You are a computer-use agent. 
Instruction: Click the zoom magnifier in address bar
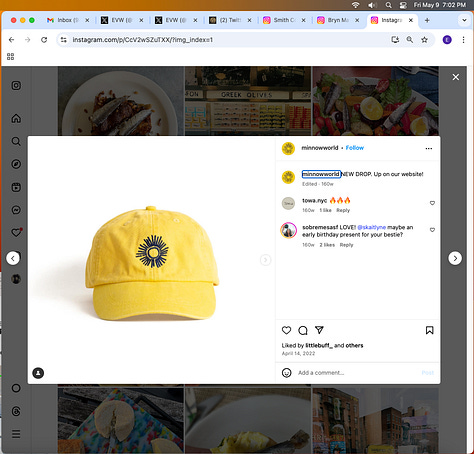[410, 40]
